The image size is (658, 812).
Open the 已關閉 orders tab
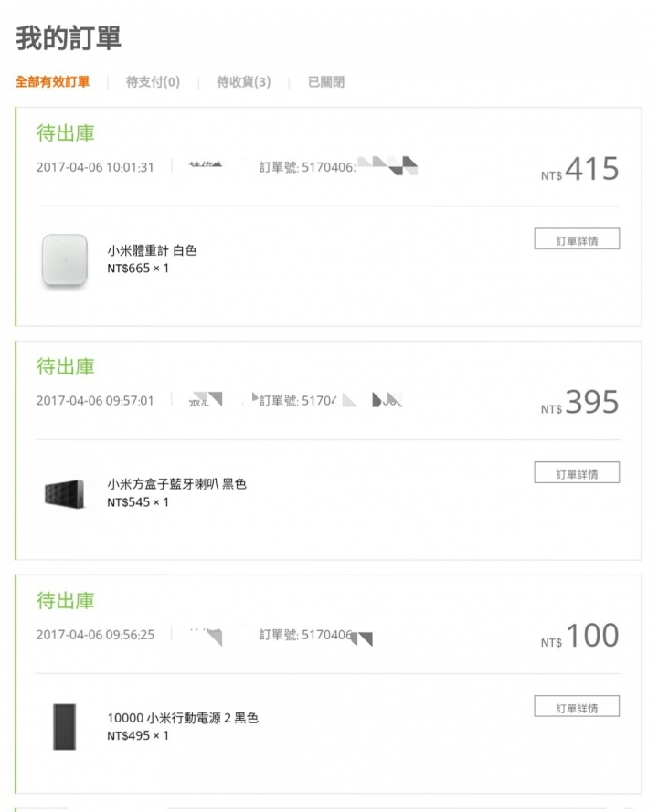326,82
